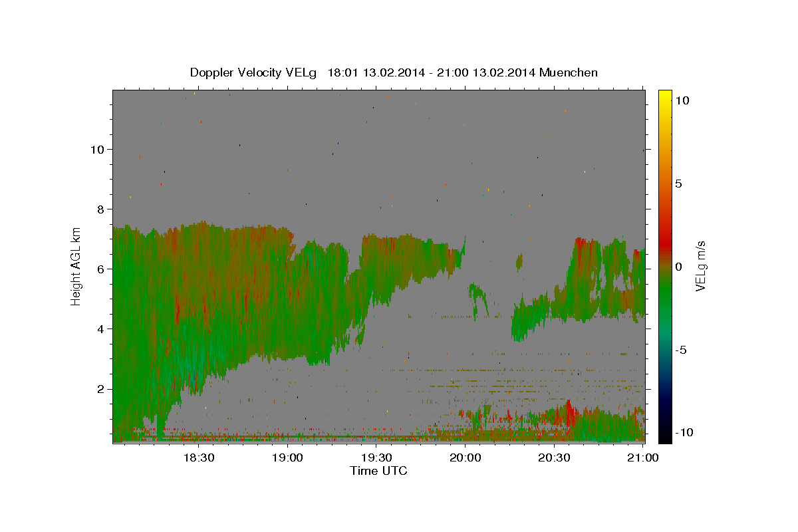This screenshot has width=798, height=532.
Task: Click height axis label '2'
Action: [100, 388]
